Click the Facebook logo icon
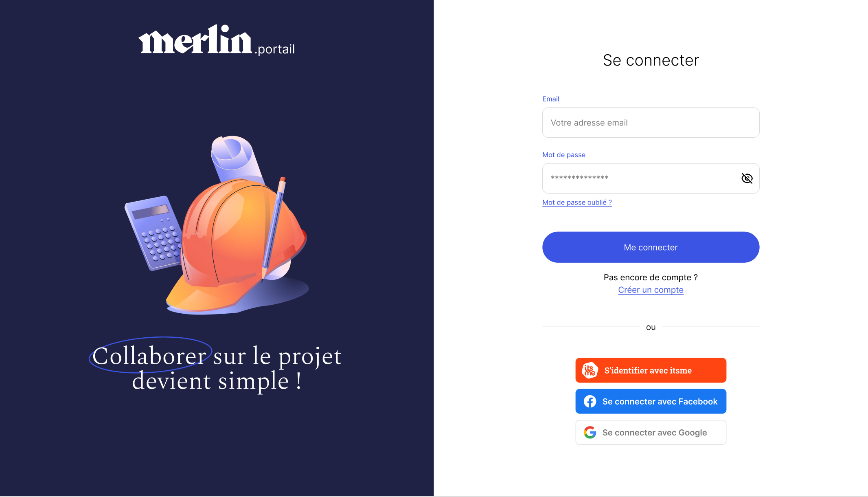 click(x=590, y=401)
